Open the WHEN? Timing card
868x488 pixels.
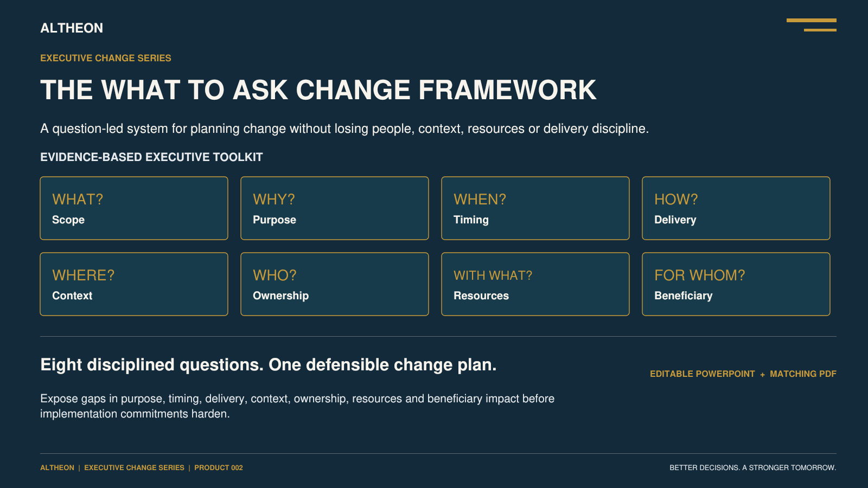coord(535,208)
